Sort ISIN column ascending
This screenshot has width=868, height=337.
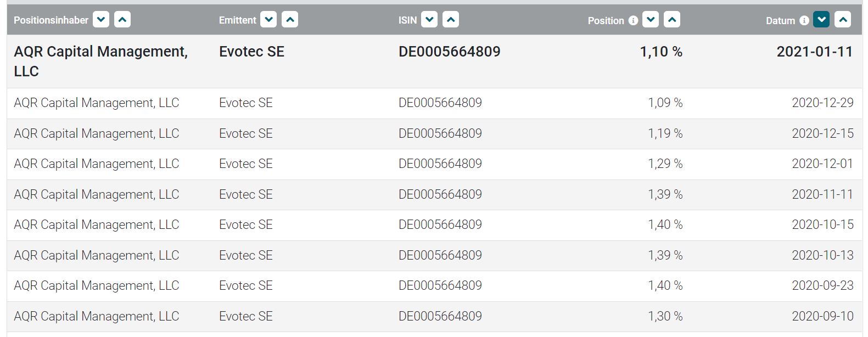450,20
